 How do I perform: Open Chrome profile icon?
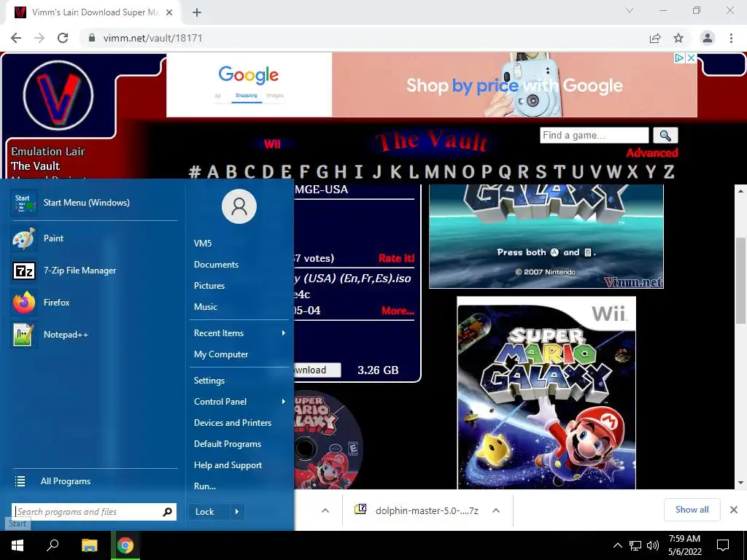click(708, 38)
